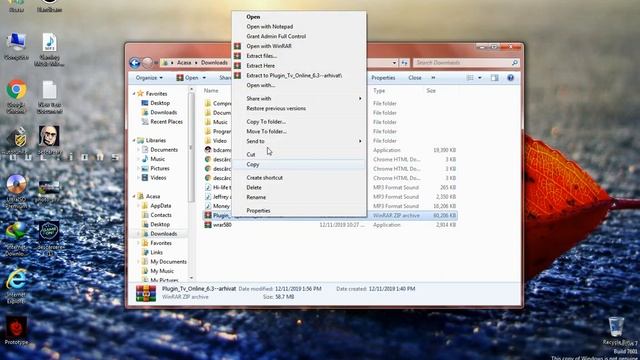Image resolution: width=640 pixels, height=360 pixels.
Task: Click Cut in the context menu
Action: [x=299, y=155]
